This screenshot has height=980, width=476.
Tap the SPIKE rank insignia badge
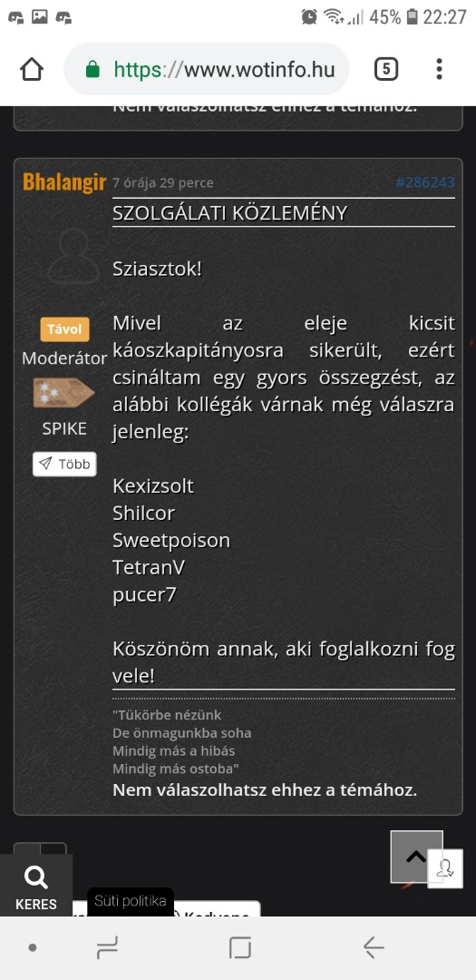tap(63, 393)
